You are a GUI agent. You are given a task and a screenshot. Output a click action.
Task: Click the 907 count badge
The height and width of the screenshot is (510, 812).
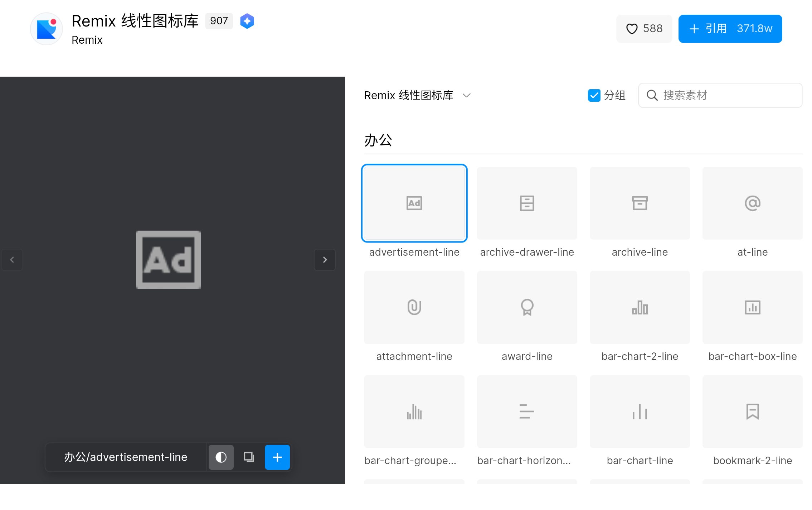[219, 21]
